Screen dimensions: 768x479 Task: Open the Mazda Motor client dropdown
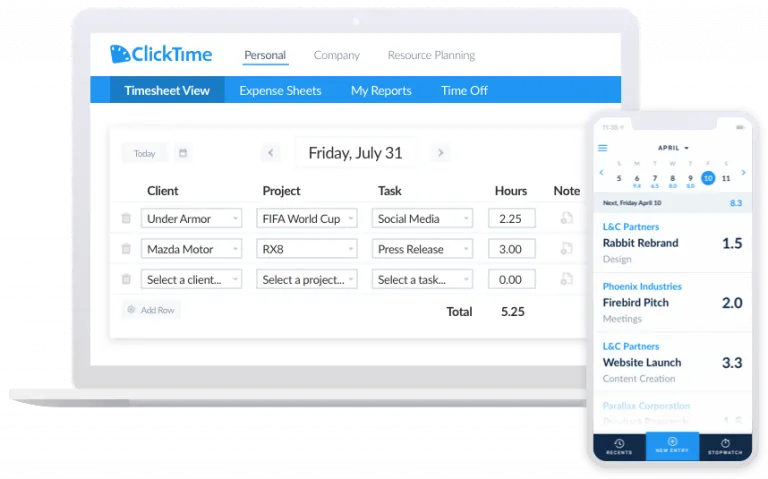coord(191,249)
